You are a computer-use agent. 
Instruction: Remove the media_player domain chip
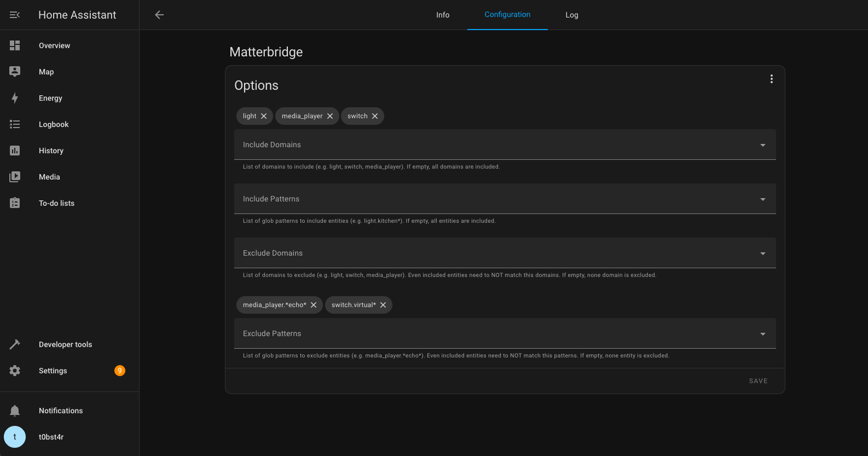tap(330, 116)
